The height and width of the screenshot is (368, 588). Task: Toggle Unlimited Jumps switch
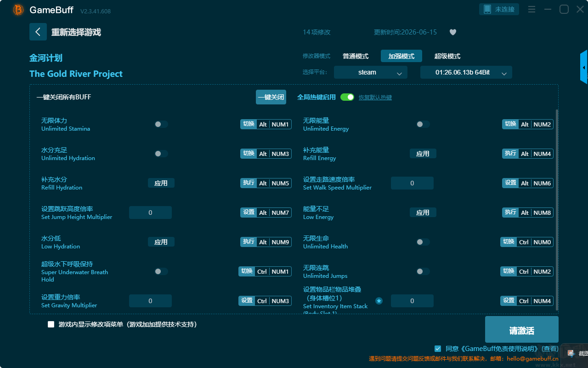point(423,271)
